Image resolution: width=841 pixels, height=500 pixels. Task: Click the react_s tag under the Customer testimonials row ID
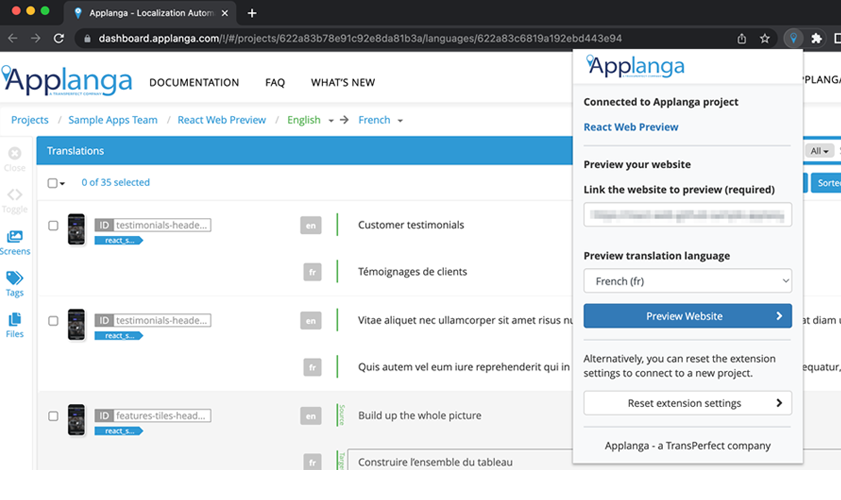[119, 240]
